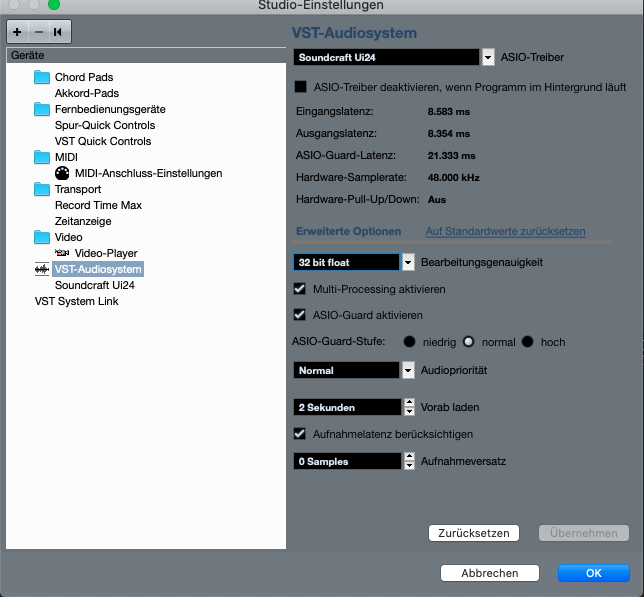Screen dimensions: 644x597
Task: Select VST System Link in device list
Action: click(x=76, y=301)
